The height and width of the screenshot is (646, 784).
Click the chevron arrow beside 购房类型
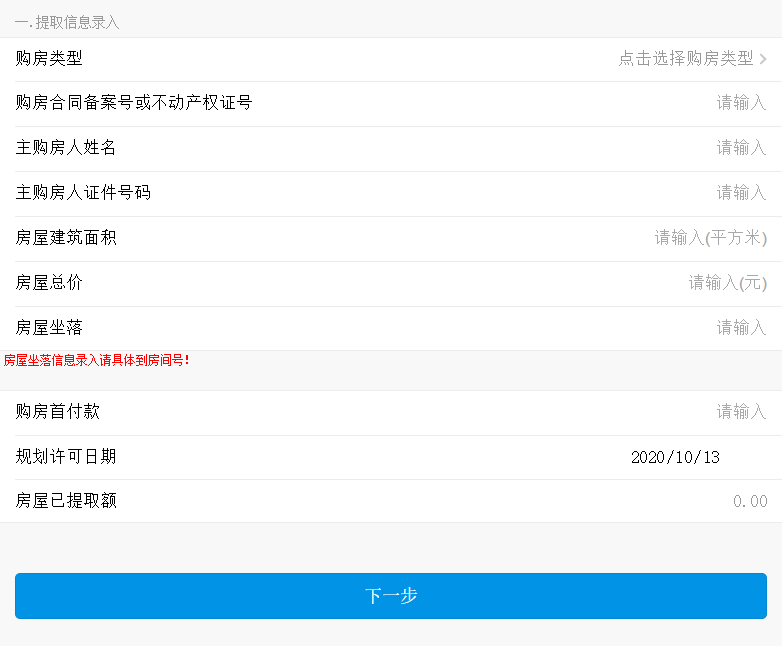click(764, 59)
